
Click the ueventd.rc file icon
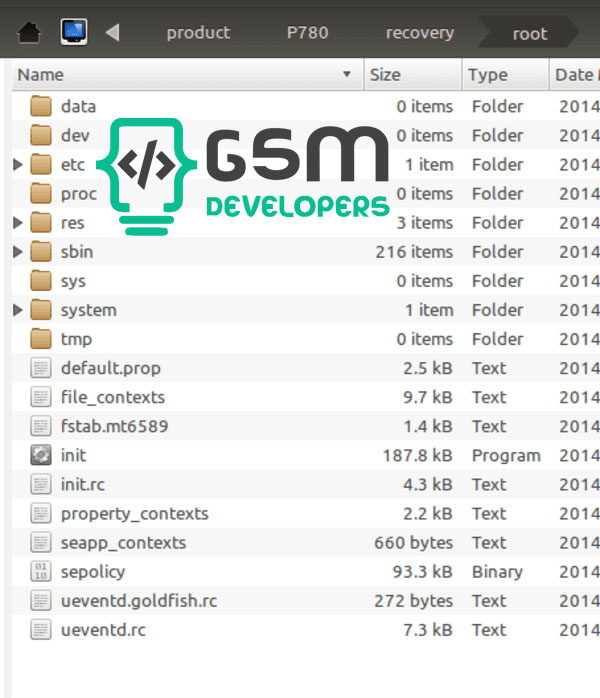point(41,630)
